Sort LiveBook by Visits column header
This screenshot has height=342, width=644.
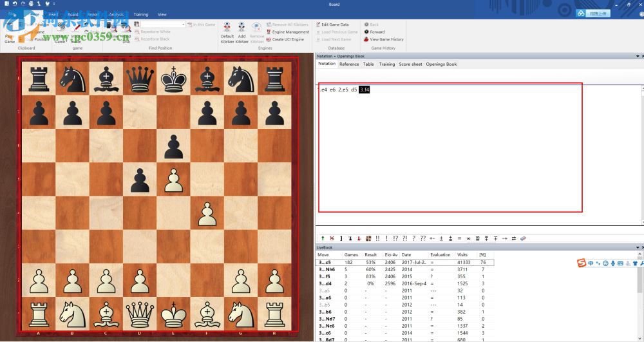point(462,255)
